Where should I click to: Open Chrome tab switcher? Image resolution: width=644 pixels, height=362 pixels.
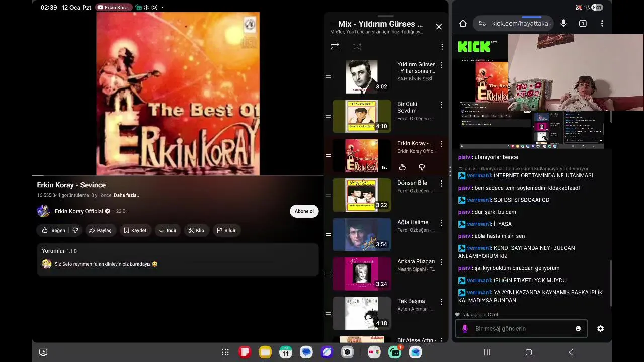coord(583,24)
